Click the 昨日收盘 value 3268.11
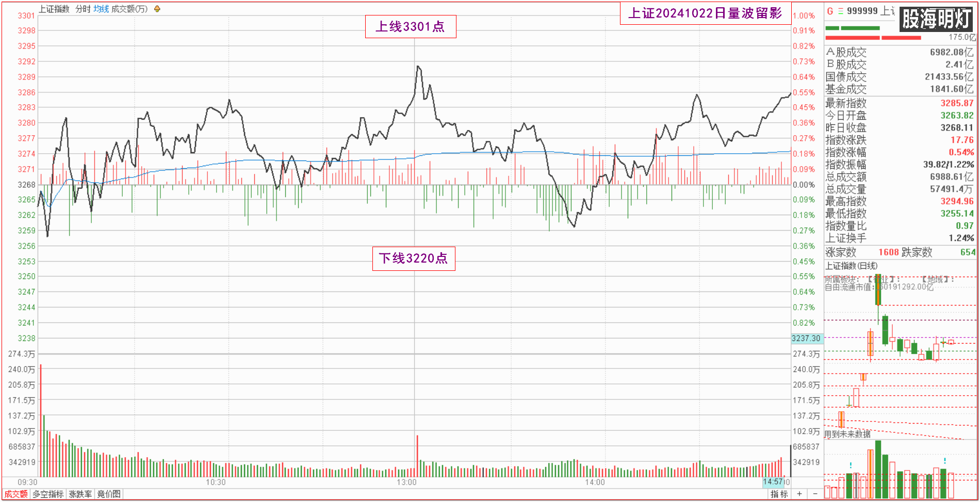The height and width of the screenshot is (502, 980). coord(957,127)
